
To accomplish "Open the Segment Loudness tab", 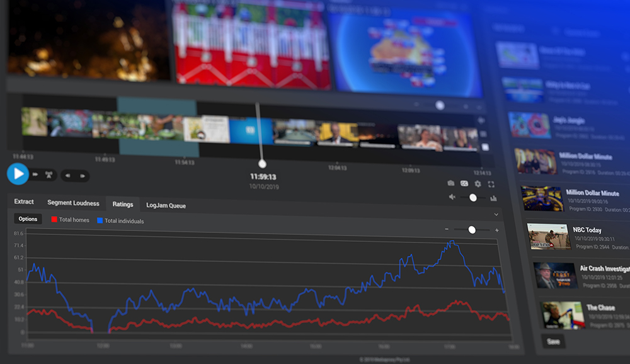I will pos(73,203).
